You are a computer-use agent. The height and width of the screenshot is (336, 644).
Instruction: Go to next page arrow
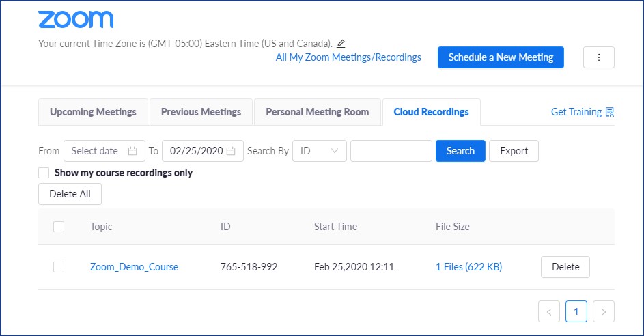(604, 312)
